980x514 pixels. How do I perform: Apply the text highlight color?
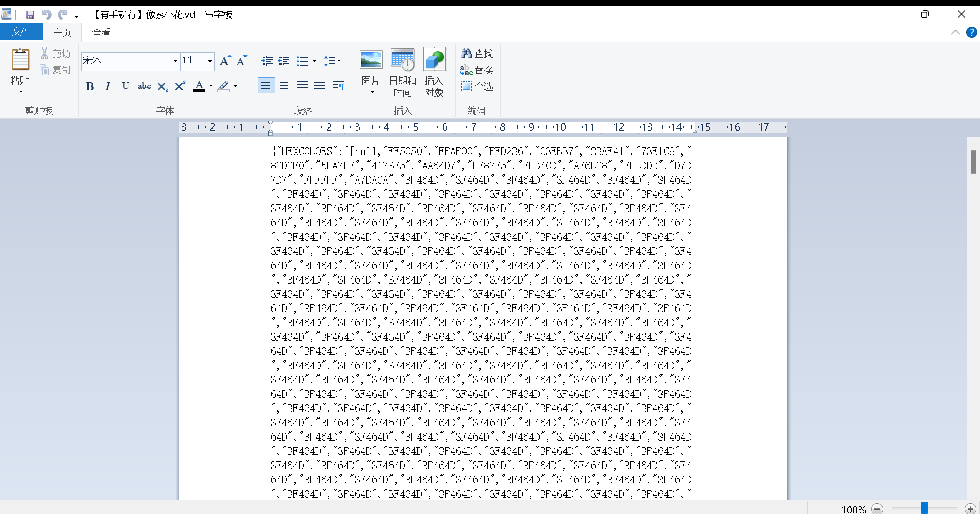[224, 86]
